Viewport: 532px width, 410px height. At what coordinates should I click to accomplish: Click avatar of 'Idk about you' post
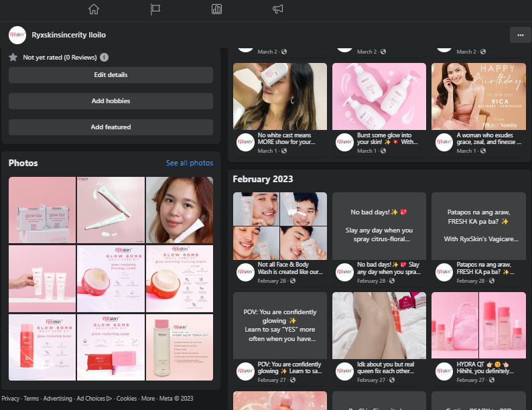344,371
